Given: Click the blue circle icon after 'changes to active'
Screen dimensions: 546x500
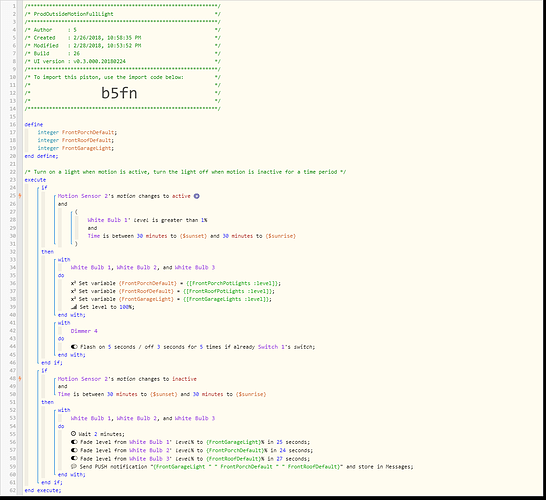Looking at the screenshot, I should [196, 196].
